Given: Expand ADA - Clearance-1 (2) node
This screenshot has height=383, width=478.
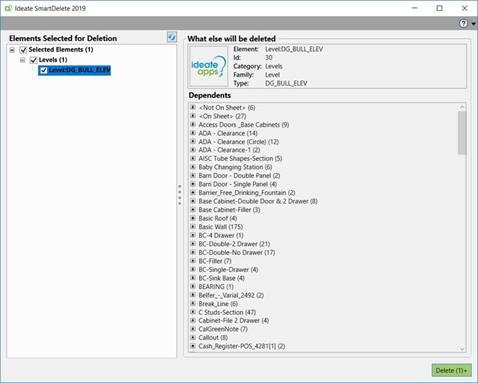Looking at the screenshot, I should (x=193, y=150).
